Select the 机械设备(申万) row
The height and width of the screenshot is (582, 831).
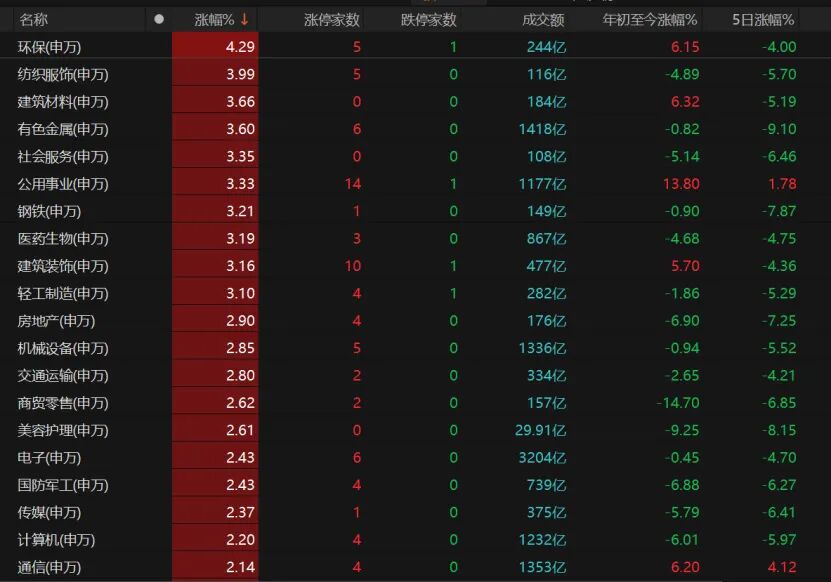click(416, 348)
